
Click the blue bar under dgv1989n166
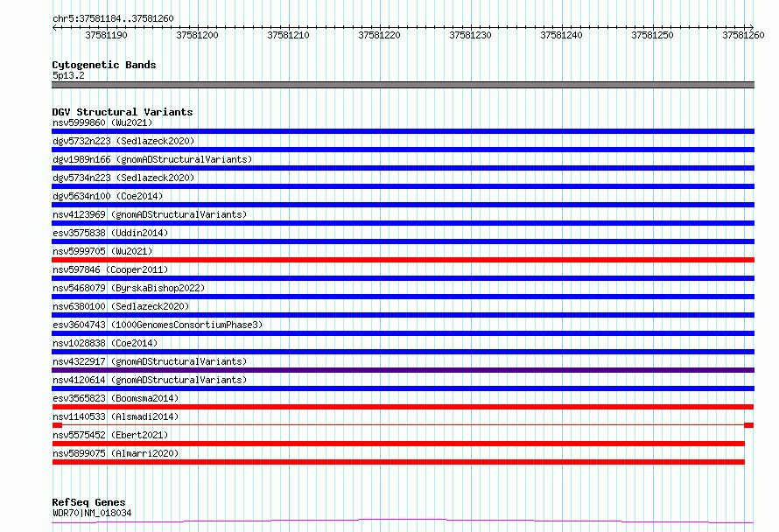(403, 168)
